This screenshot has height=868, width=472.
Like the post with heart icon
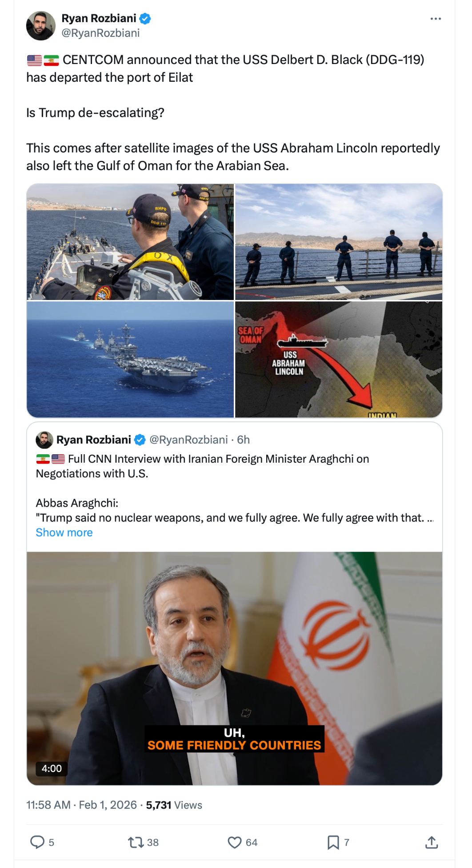point(235,842)
